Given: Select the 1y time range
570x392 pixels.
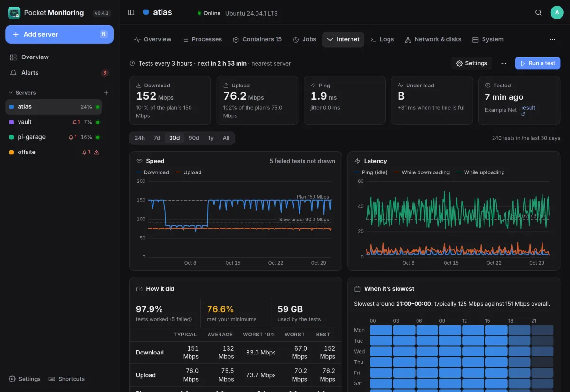Looking at the screenshot, I should [211, 138].
